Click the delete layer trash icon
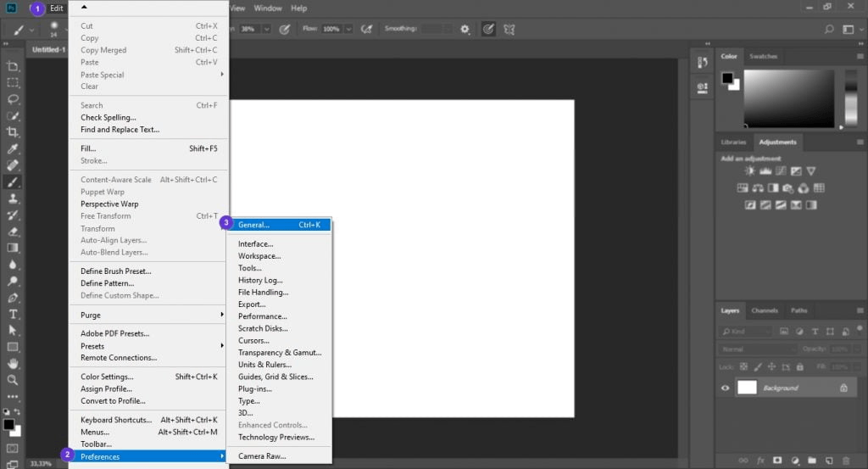This screenshot has width=868, height=469. pos(844,461)
